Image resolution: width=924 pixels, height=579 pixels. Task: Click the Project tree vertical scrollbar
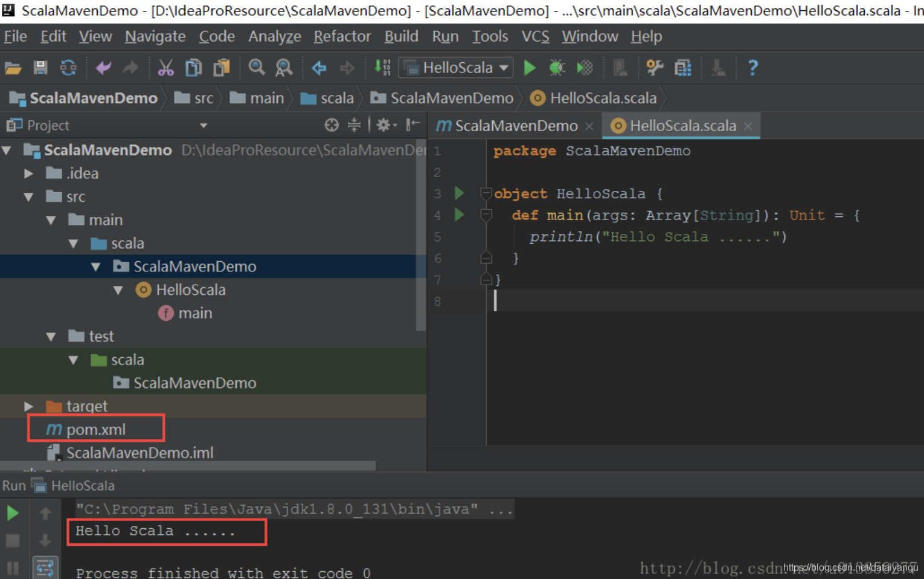(x=421, y=236)
